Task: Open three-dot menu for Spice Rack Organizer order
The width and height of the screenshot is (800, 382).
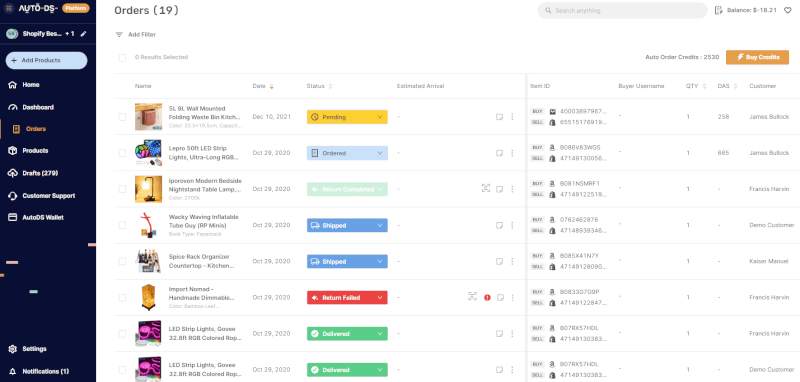Action: pyautogui.click(x=512, y=262)
